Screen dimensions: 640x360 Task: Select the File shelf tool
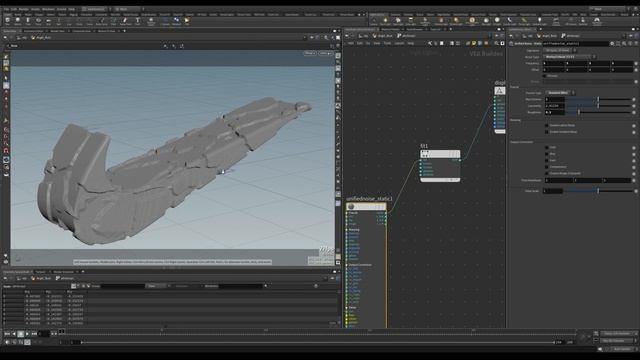click(x=187, y=21)
